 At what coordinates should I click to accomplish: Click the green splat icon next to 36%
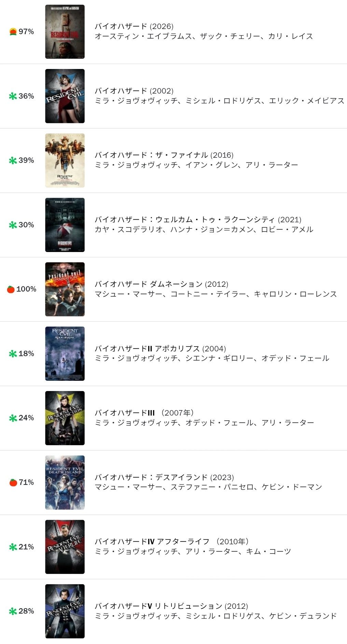click(13, 96)
